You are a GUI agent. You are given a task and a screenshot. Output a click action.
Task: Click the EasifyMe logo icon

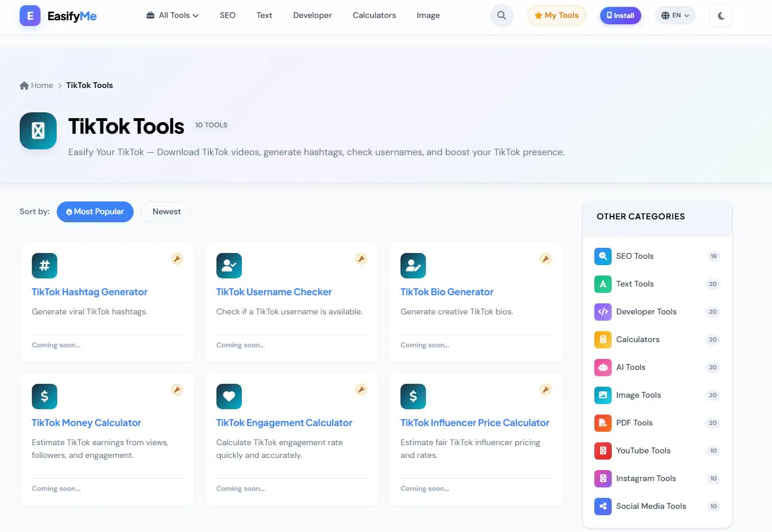coord(30,16)
